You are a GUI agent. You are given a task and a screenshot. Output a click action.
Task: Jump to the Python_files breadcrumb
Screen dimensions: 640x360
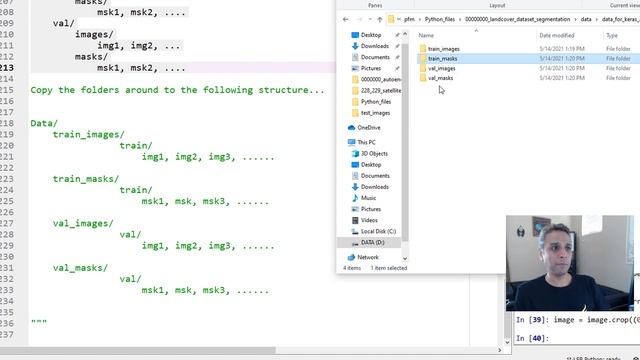pyautogui.click(x=440, y=19)
